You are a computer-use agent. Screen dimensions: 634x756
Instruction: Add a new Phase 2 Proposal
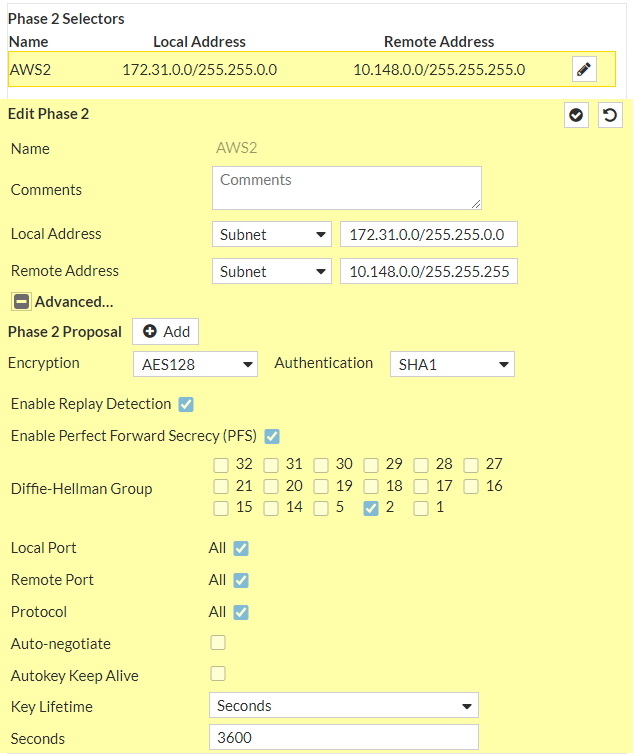[x=166, y=332]
